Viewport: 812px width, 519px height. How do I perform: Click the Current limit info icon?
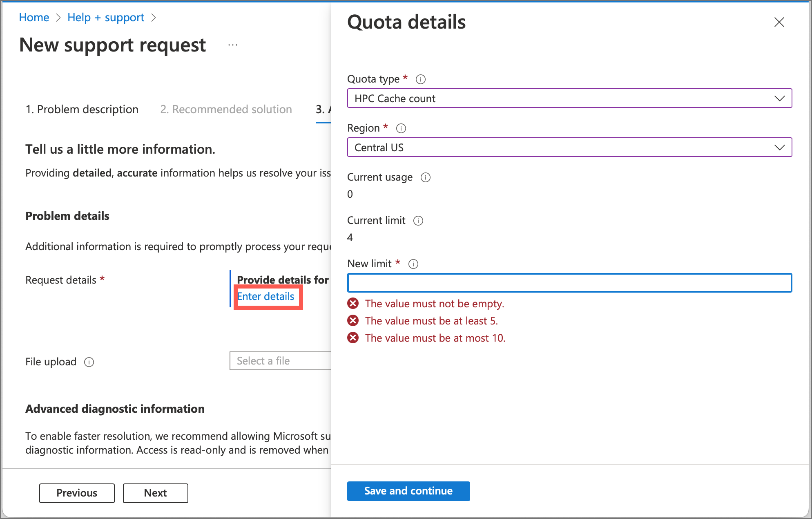pos(418,221)
